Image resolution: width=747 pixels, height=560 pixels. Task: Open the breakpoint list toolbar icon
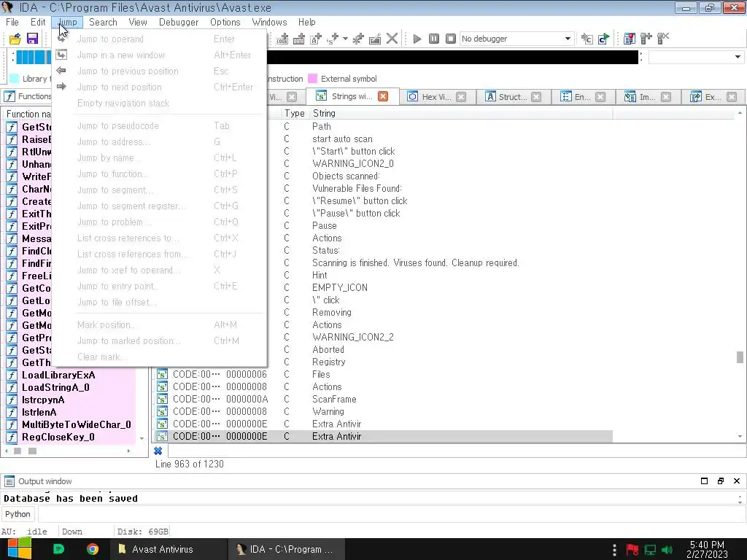click(630, 39)
